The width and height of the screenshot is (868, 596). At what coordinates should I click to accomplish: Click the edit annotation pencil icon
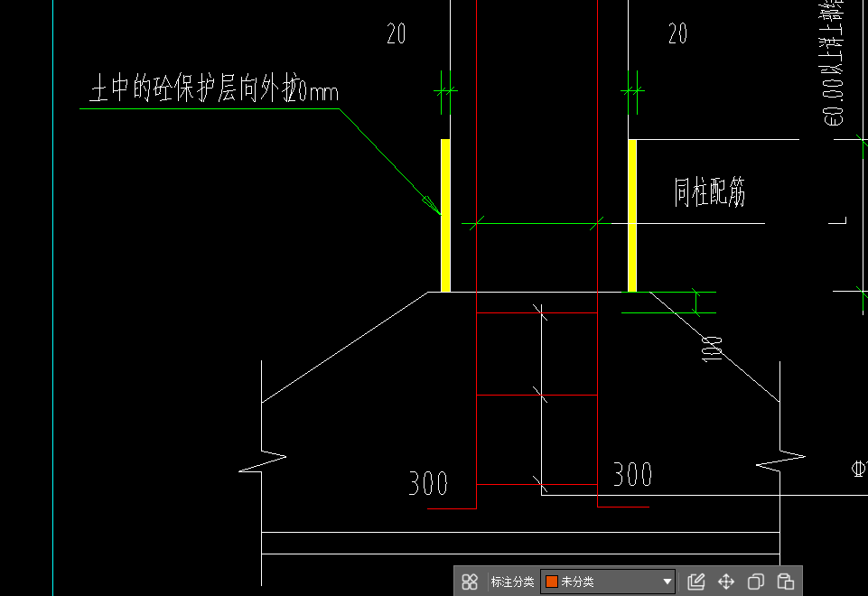[x=696, y=582]
